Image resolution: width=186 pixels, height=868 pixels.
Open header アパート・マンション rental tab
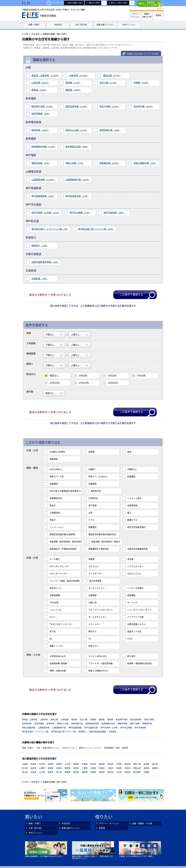[135, 15]
